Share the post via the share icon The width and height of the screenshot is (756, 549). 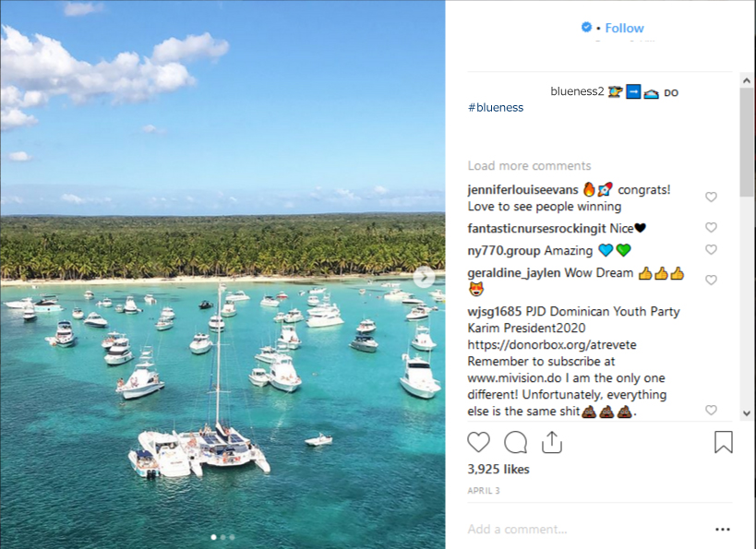point(551,442)
